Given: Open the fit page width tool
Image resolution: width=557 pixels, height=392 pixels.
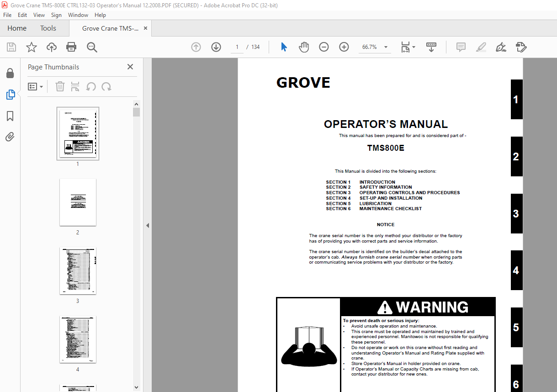Looking at the screenshot, I should pyautogui.click(x=405, y=47).
